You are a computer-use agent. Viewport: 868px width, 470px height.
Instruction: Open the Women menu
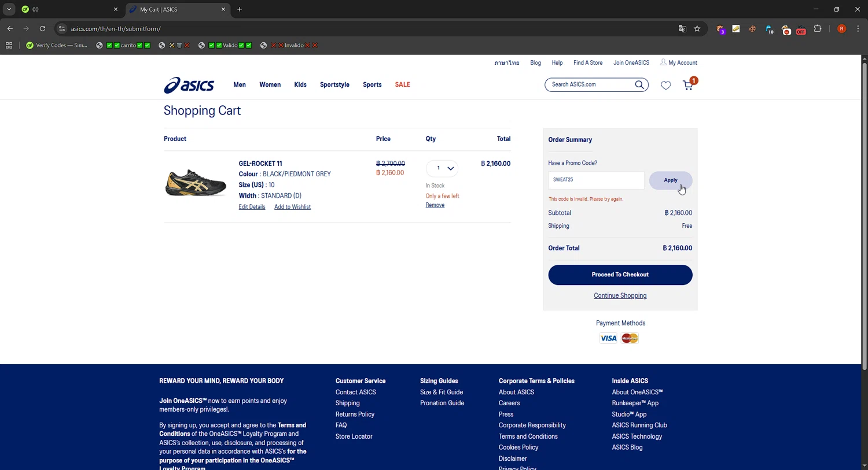pos(270,85)
